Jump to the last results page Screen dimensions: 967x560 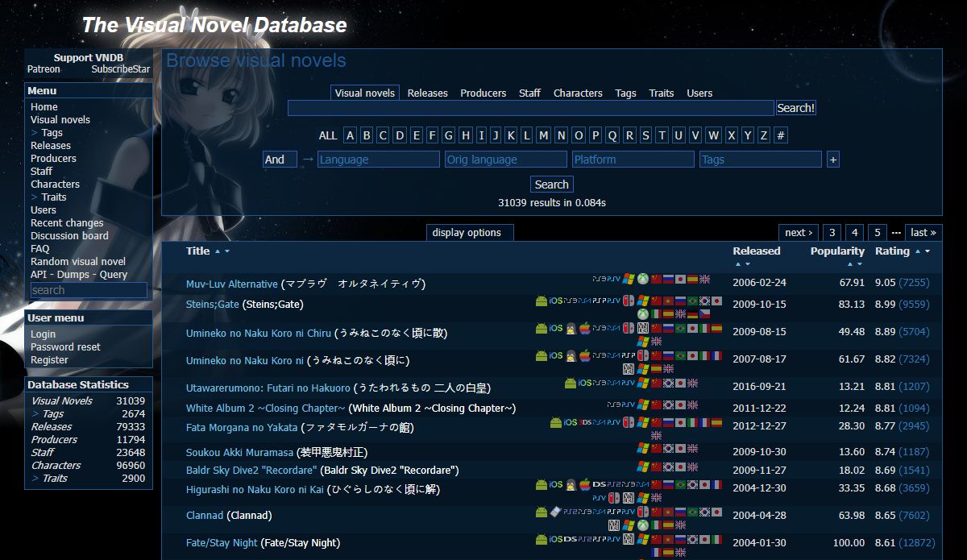click(x=923, y=233)
